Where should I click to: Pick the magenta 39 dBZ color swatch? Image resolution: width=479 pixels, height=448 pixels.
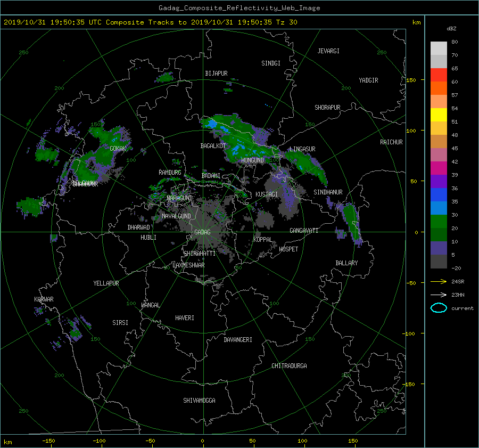coord(439,168)
